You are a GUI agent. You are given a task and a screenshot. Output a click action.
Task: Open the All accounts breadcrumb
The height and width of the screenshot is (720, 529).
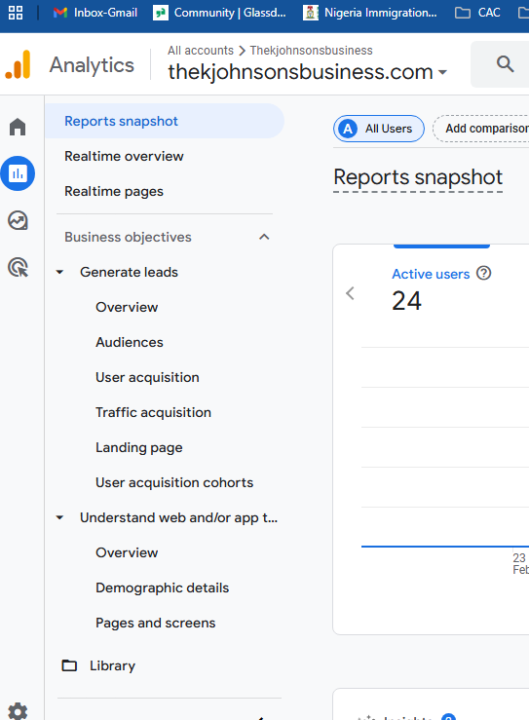click(200, 51)
